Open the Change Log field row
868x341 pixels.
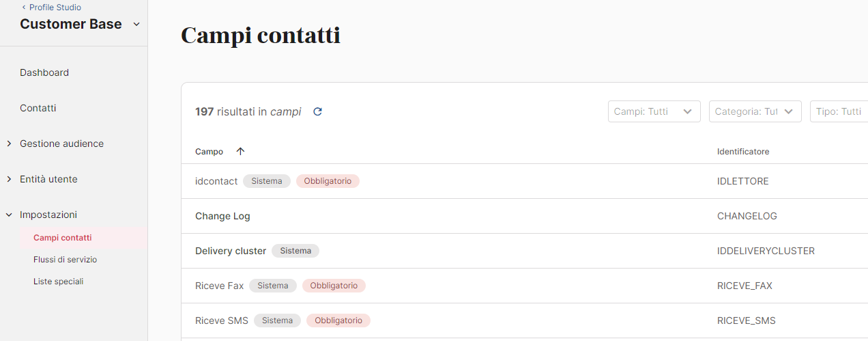[x=222, y=216]
